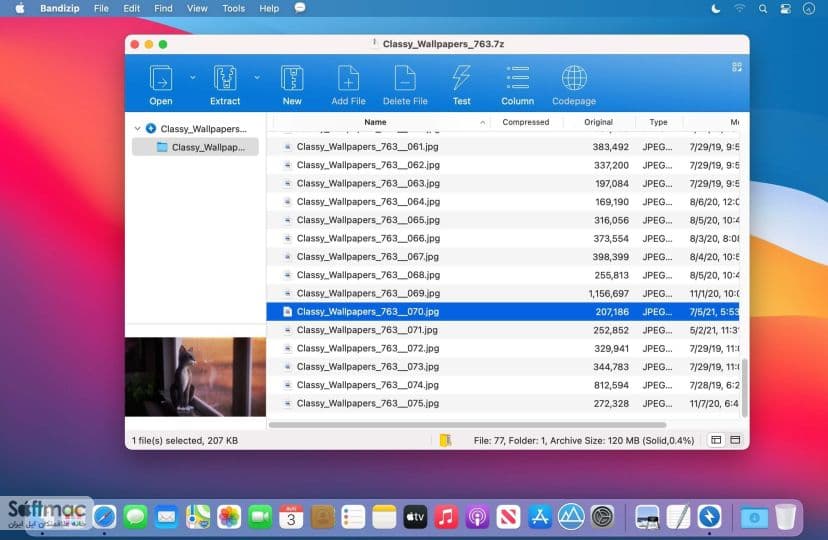828x540 pixels.
Task: Open the Column settings icon
Action: point(518,78)
